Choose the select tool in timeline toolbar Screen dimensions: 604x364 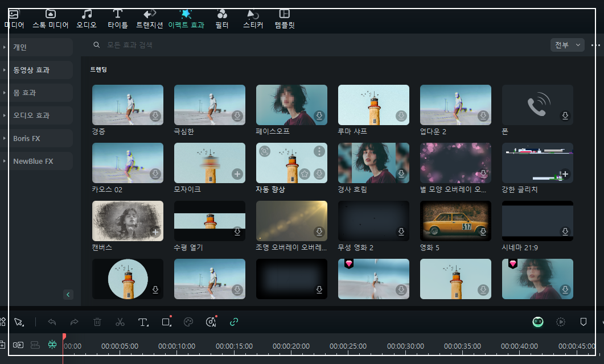pyautogui.click(x=19, y=322)
